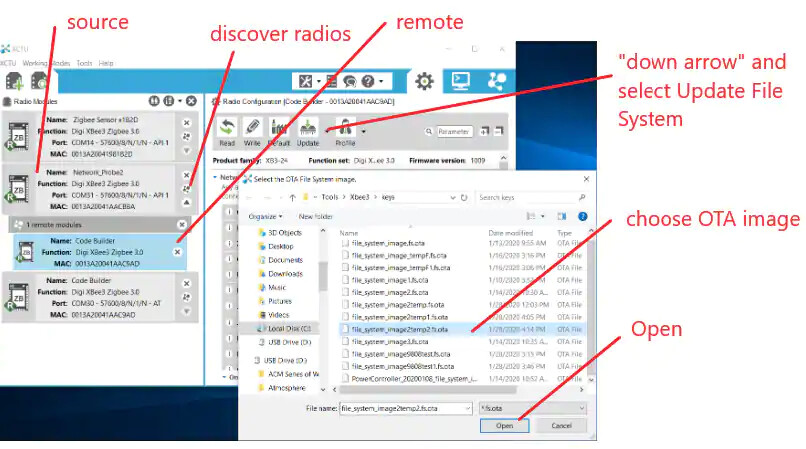Write radio settings with Write button
Image resolution: width=806 pixels, height=449 pixels.
coord(252,133)
